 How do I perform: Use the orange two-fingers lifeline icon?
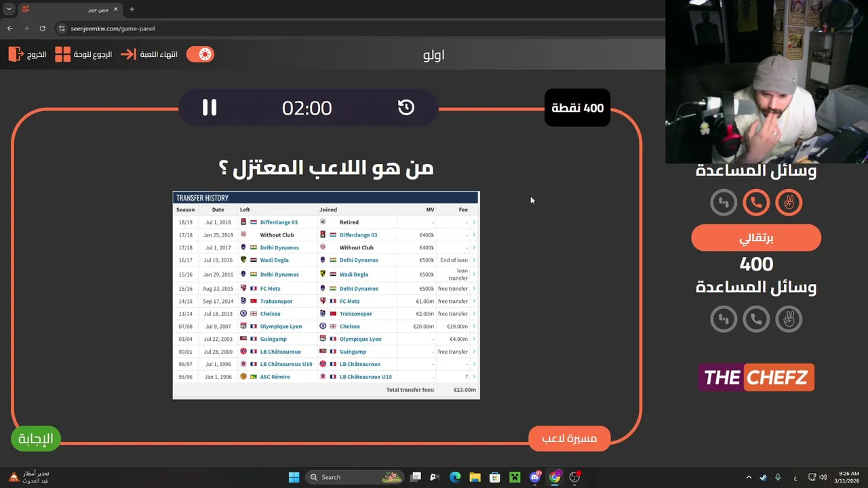(x=789, y=202)
